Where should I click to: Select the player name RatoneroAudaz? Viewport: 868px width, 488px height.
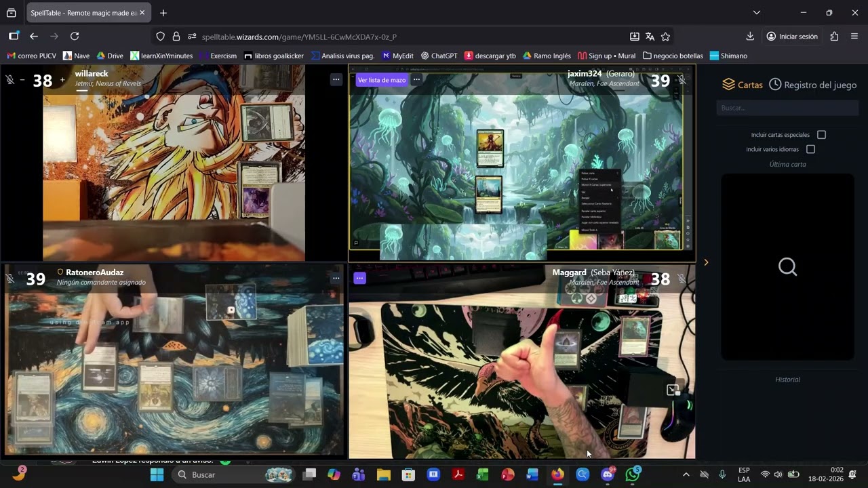[95, 272]
